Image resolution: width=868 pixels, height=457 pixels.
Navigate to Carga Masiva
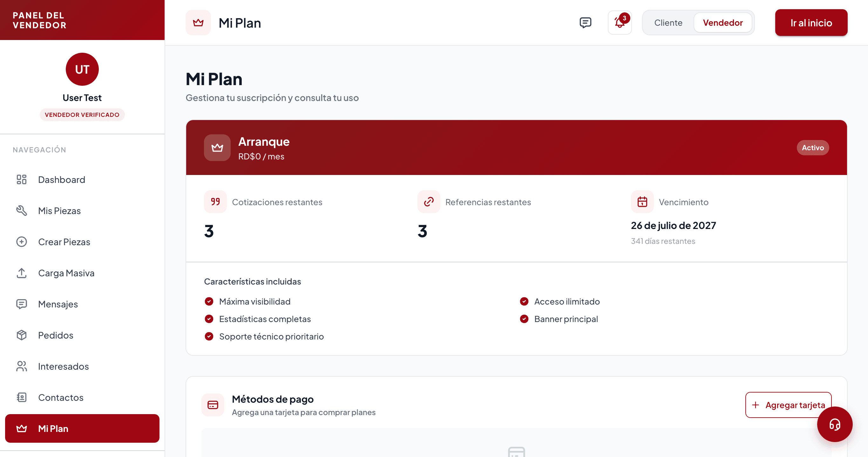[x=82, y=273]
